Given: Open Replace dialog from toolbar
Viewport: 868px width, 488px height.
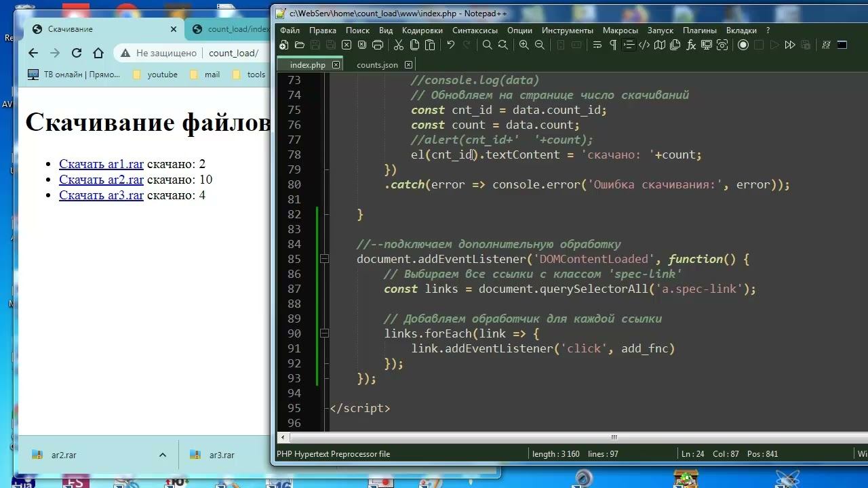Looking at the screenshot, I should pyautogui.click(x=502, y=45).
